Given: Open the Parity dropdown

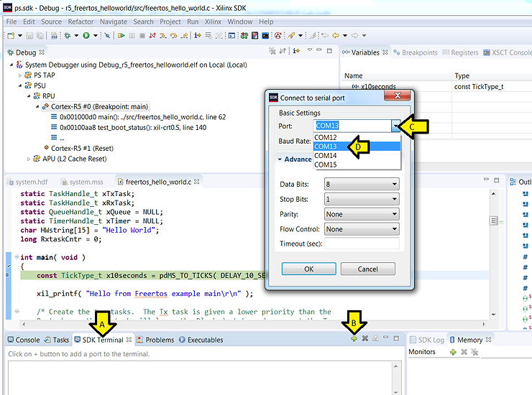Looking at the screenshot, I should coord(361,214).
